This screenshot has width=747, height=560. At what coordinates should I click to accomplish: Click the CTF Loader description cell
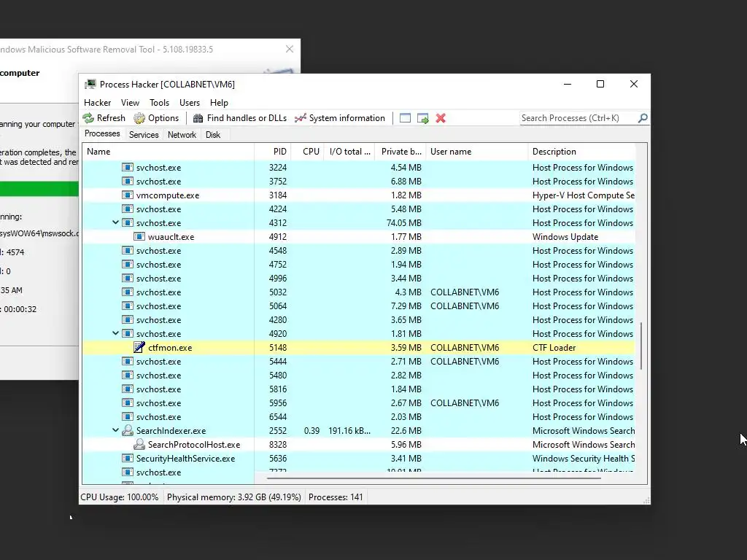coord(554,347)
